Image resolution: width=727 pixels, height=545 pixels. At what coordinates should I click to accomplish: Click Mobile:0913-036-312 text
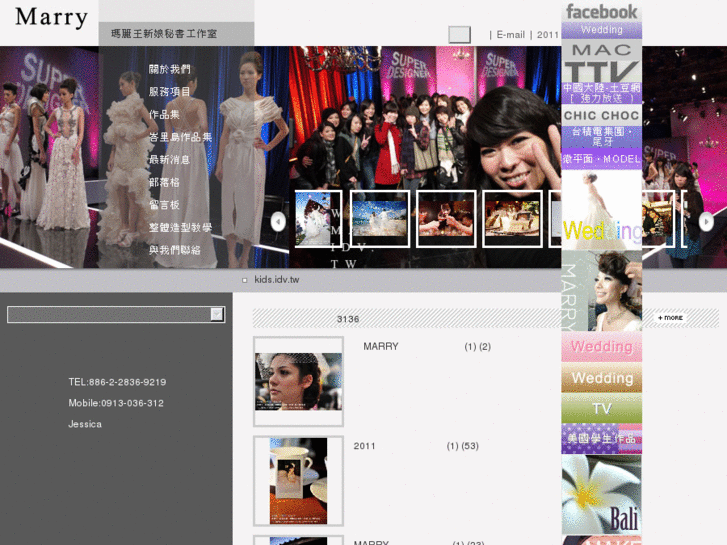point(116,403)
